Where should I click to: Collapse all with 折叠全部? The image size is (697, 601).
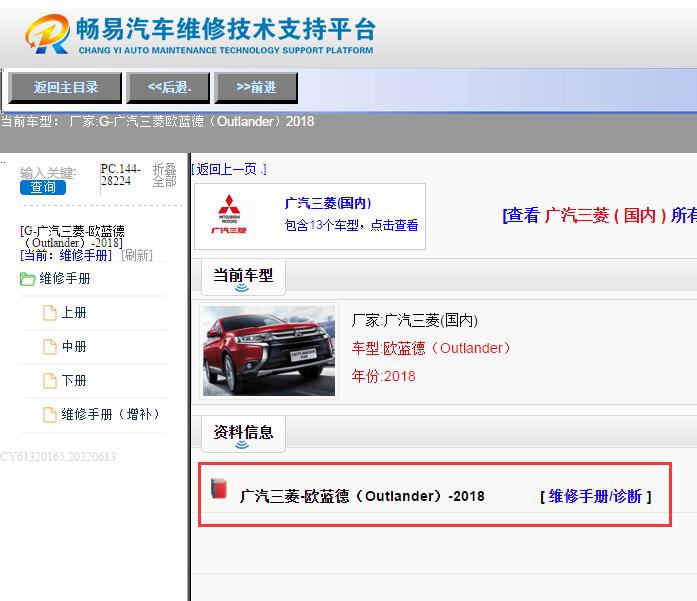164,175
